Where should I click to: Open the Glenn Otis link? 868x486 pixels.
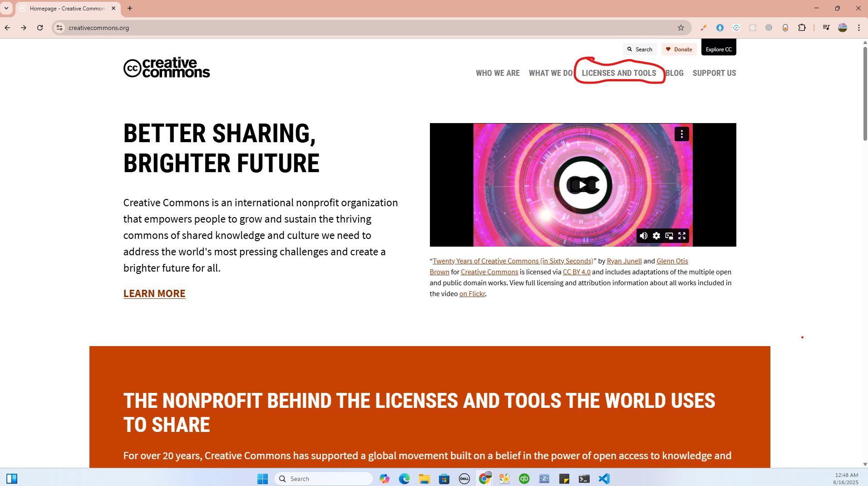pos(672,261)
